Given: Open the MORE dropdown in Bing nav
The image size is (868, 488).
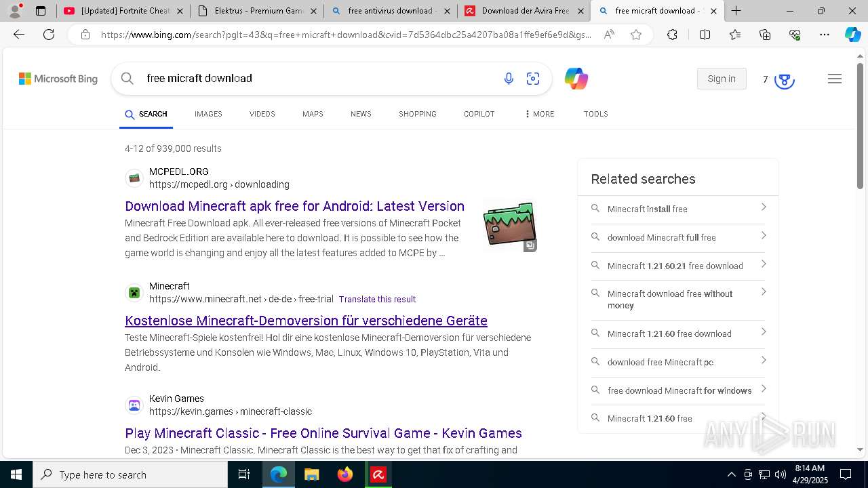Looking at the screenshot, I should [x=540, y=114].
